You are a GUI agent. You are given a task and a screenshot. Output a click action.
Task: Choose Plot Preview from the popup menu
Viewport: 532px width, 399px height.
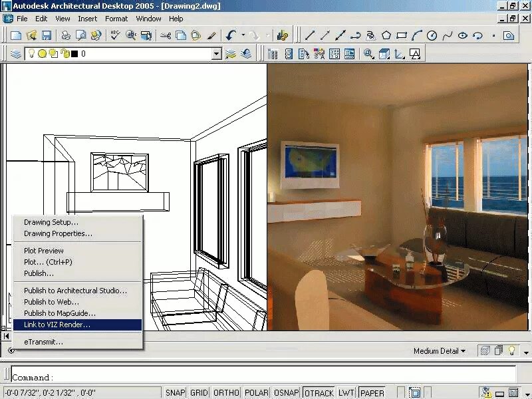tap(77, 251)
